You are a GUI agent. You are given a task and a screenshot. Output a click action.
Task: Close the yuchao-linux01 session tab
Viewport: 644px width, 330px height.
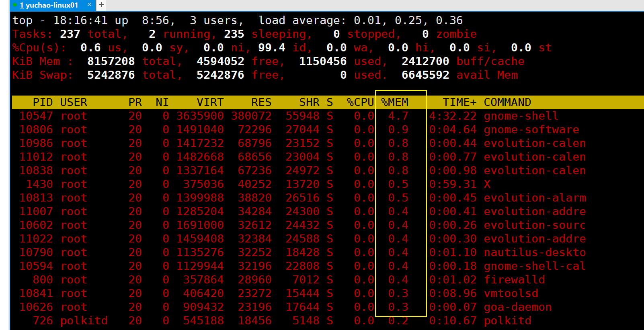tap(89, 5)
